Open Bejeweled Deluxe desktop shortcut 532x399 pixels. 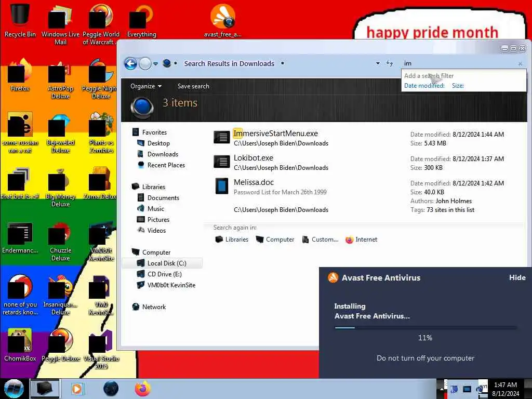tap(60, 133)
